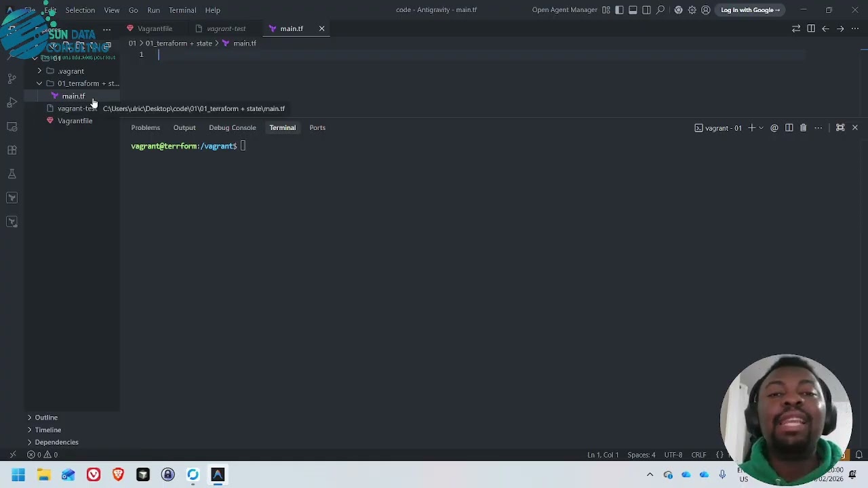868x488 pixels.
Task: Click Spaces: 4 indentation in status bar
Action: pyautogui.click(x=641, y=455)
